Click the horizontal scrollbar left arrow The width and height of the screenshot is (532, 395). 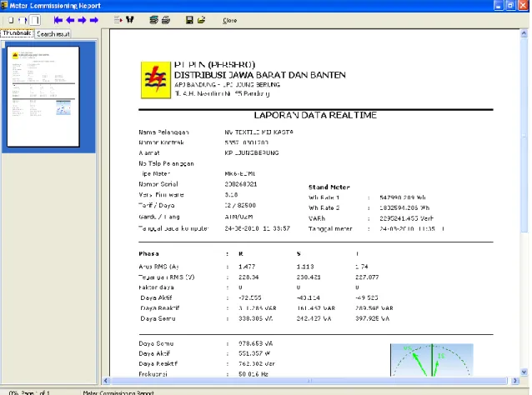point(106,381)
